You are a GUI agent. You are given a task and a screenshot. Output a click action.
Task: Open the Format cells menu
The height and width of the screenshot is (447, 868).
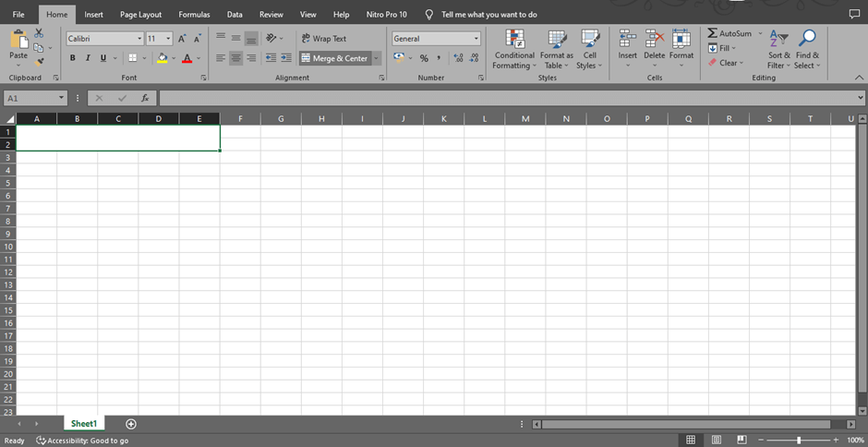point(681,49)
